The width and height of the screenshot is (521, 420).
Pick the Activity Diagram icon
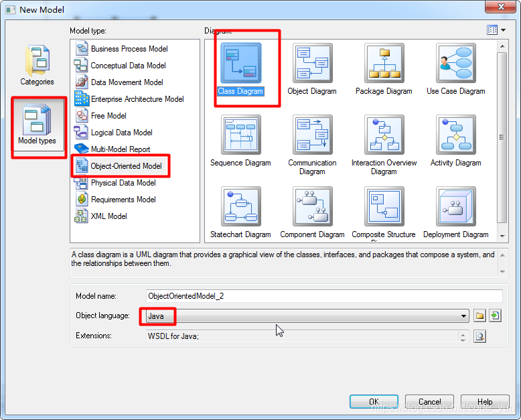(456, 135)
